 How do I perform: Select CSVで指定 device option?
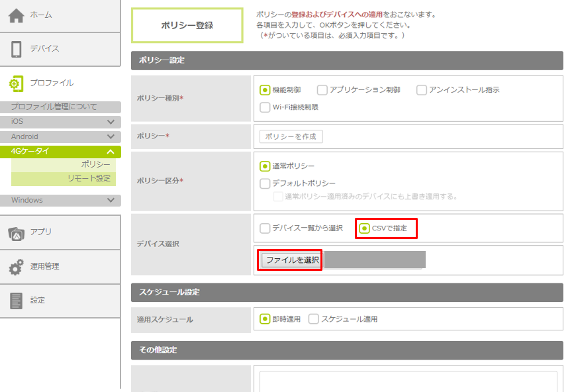click(x=364, y=228)
